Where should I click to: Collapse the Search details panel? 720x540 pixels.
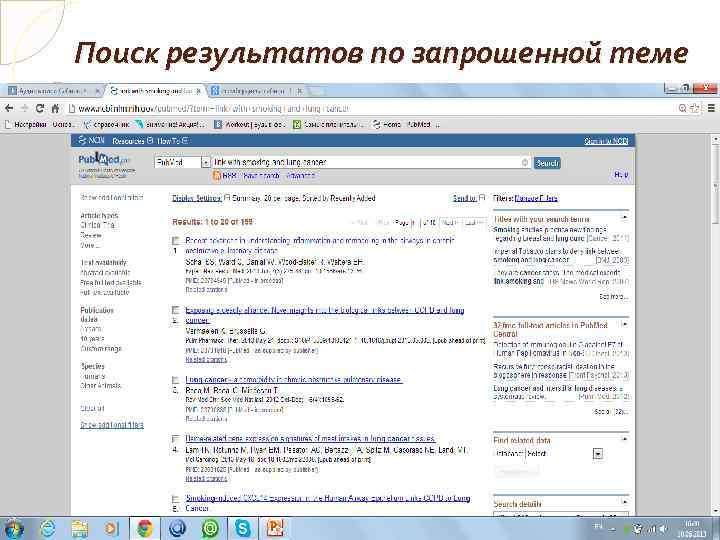tap(624, 502)
